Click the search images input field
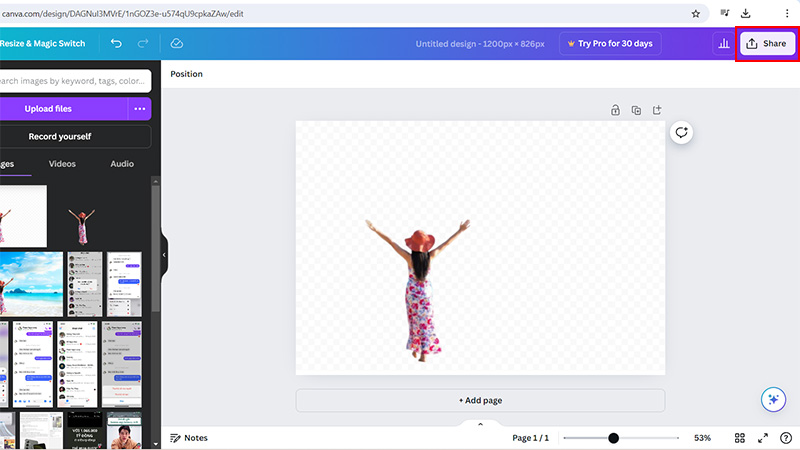The height and width of the screenshot is (450, 800). pyautogui.click(x=74, y=81)
